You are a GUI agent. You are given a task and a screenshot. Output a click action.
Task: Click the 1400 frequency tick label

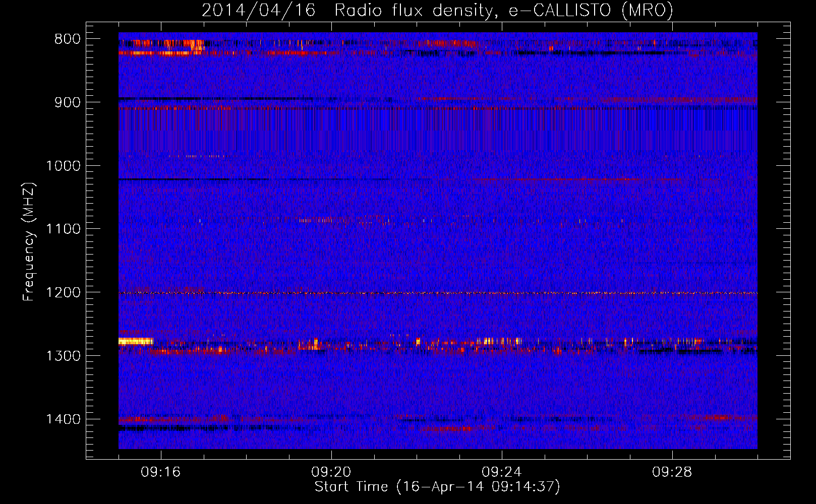[63, 419]
